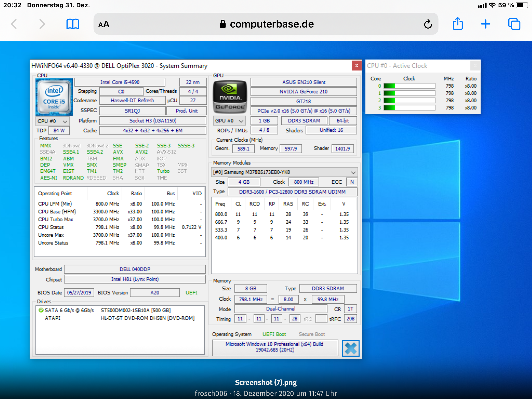Click the Intel Core i5 logo
532x399 pixels.
(x=54, y=97)
